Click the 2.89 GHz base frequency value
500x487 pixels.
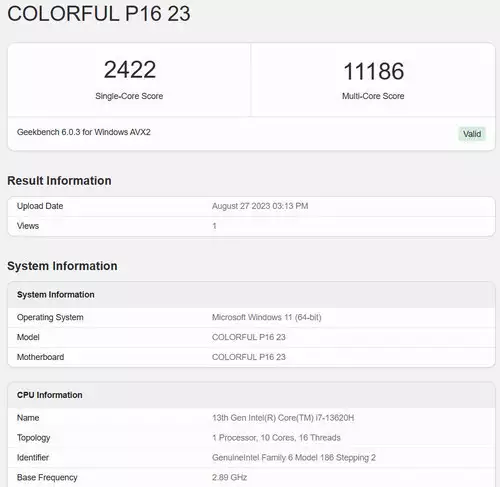tap(229, 477)
